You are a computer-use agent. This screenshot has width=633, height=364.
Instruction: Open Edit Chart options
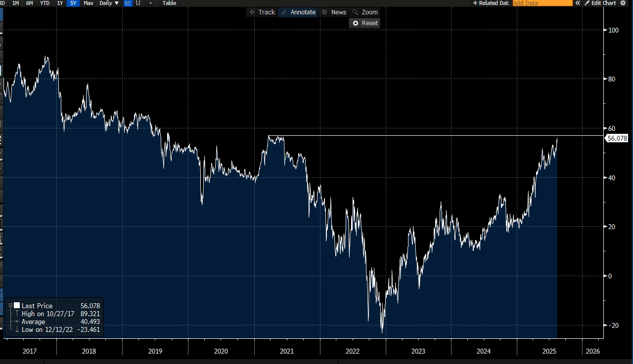(600, 3)
